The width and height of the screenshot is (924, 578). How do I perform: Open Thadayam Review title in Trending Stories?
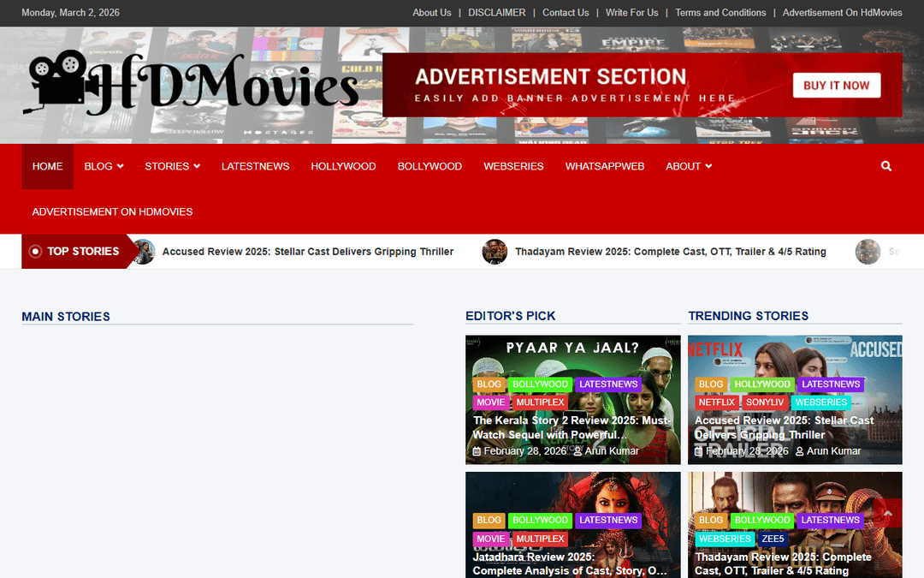(783, 563)
